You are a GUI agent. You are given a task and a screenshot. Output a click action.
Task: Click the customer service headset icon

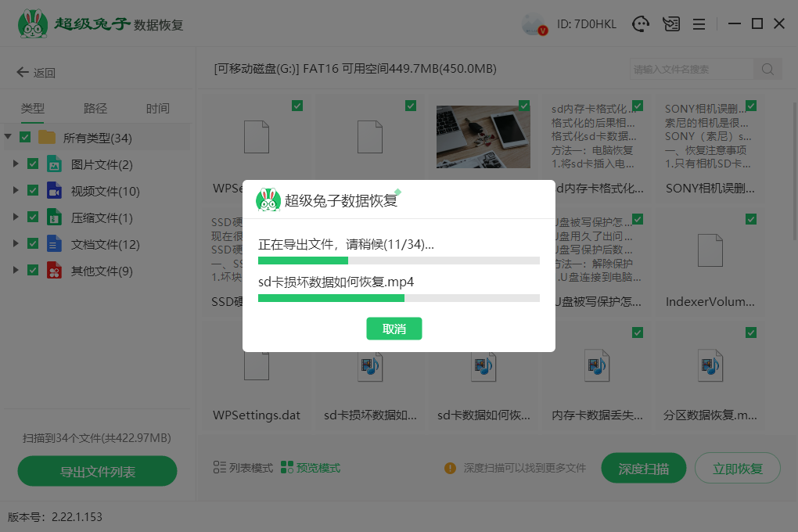tap(642, 24)
